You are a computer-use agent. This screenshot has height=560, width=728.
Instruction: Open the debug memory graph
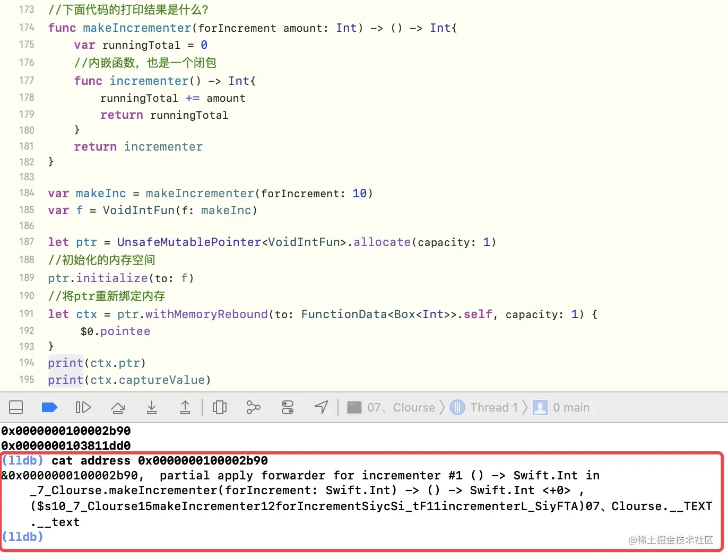[254, 407]
